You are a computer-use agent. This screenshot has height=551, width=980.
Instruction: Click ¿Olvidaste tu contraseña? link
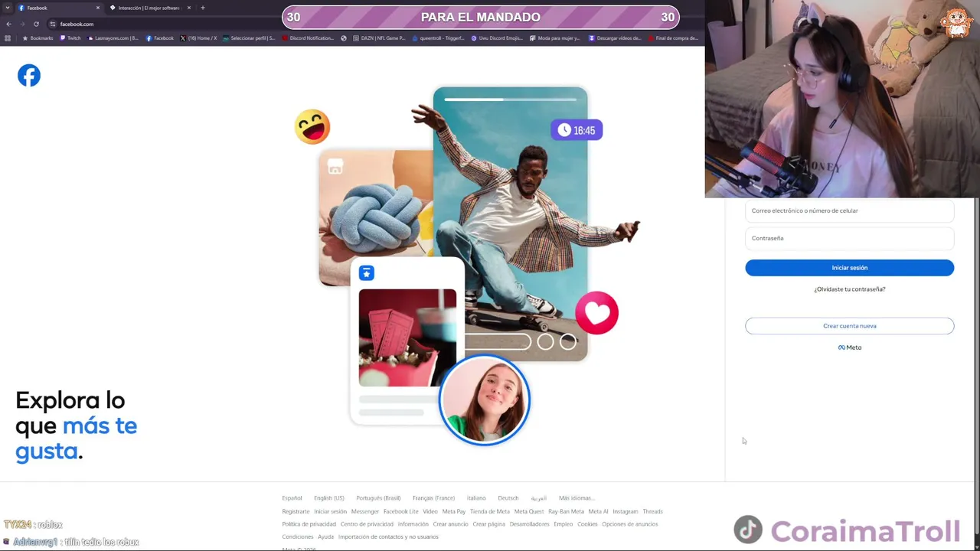[x=850, y=289]
